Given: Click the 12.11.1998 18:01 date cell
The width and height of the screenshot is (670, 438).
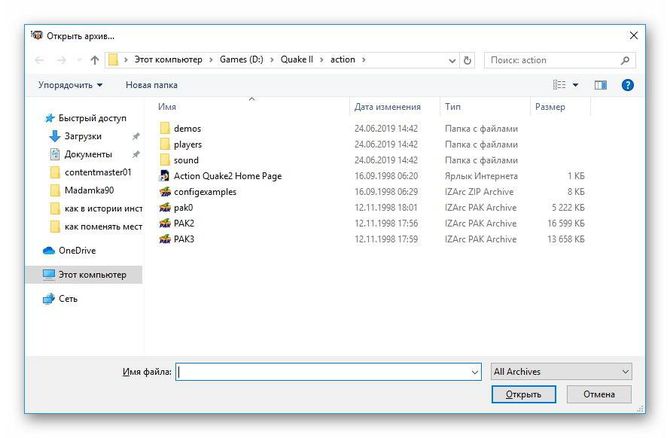Looking at the screenshot, I should click(x=386, y=207).
